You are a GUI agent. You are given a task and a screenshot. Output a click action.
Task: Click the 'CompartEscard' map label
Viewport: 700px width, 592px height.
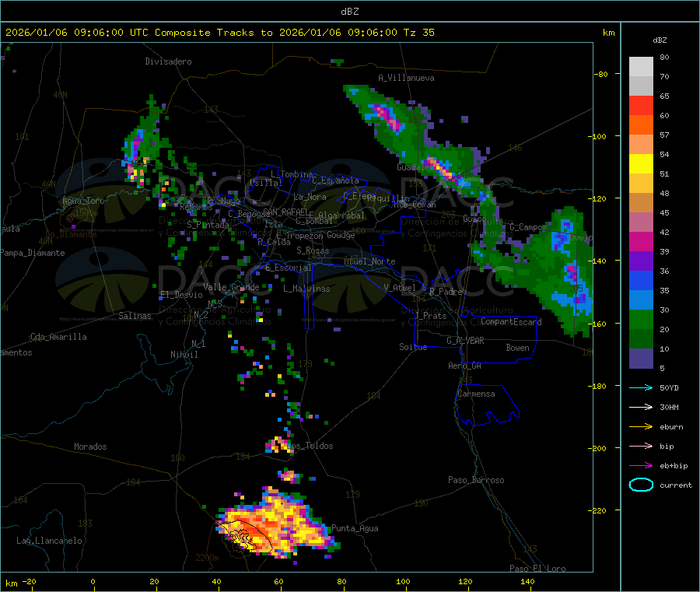(511, 322)
